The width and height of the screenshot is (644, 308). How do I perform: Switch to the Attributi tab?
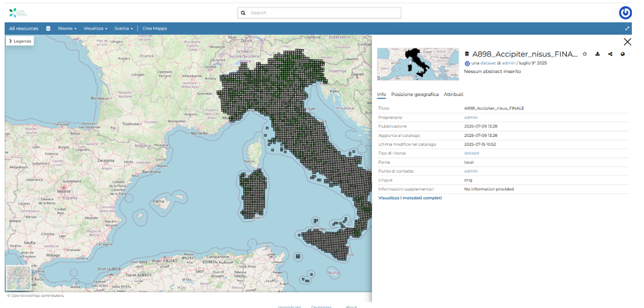(453, 94)
